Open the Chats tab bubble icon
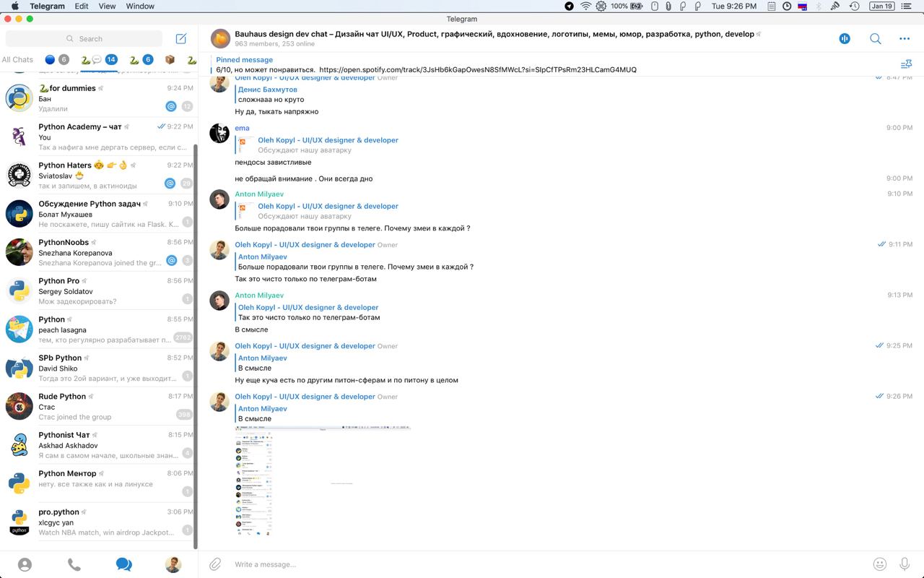The width and height of the screenshot is (924, 578). click(123, 564)
